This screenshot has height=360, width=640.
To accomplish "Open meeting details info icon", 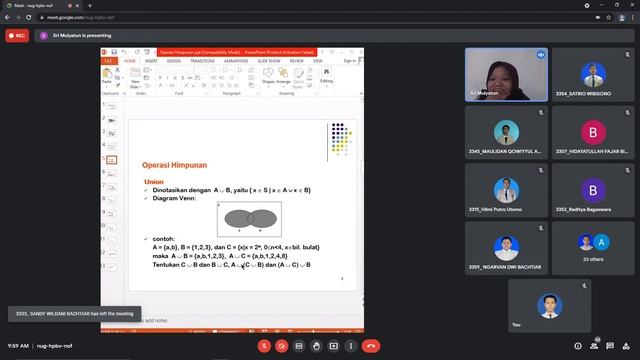I will [578, 346].
